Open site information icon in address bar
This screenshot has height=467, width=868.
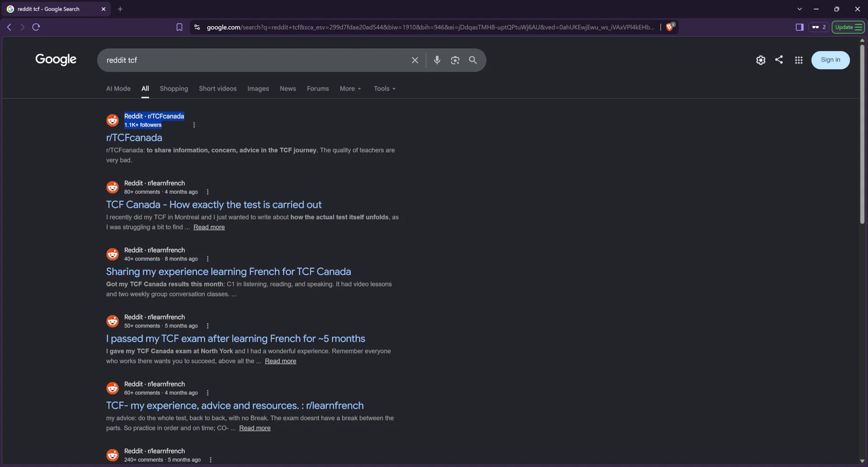pos(197,27)
